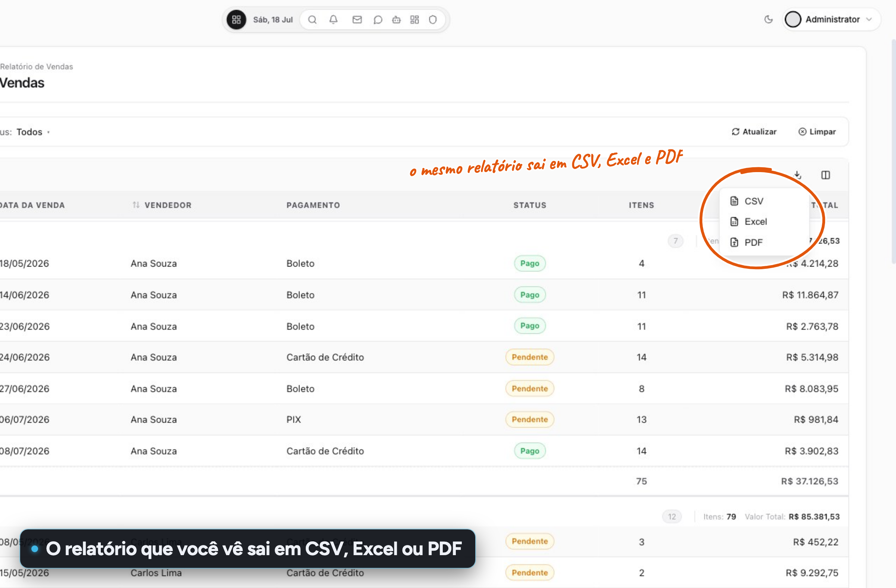Click the page vertical scrollbar
The height and width of the screenshot is (588, 896).
pyautogui.click(x=893, y=150)
